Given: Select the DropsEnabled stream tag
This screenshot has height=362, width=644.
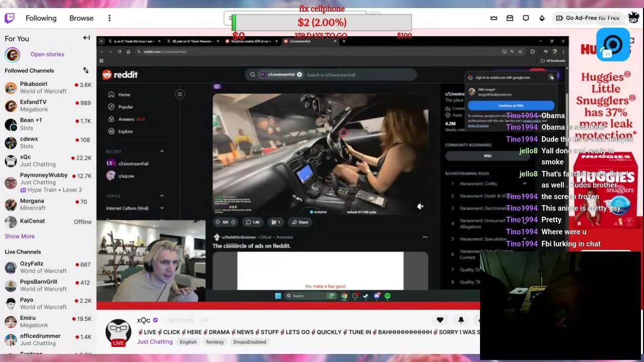Looking at the screenshot, I should [250, 342].
